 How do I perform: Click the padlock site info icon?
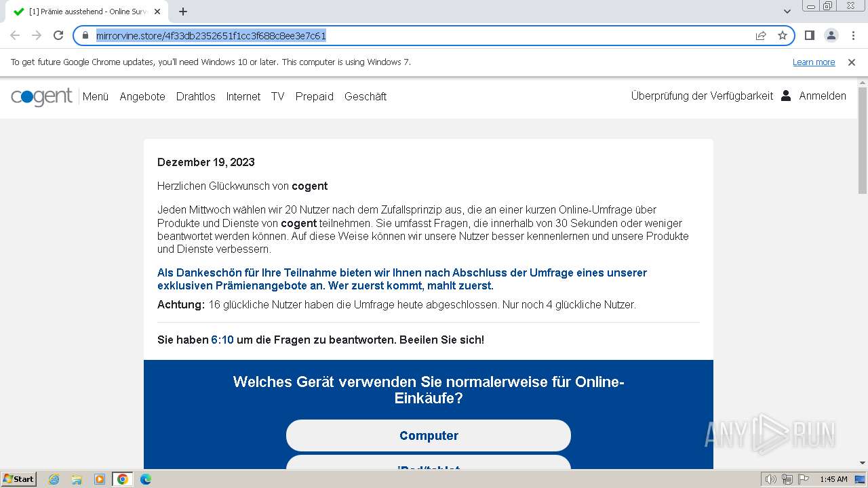tap(85, 35)
